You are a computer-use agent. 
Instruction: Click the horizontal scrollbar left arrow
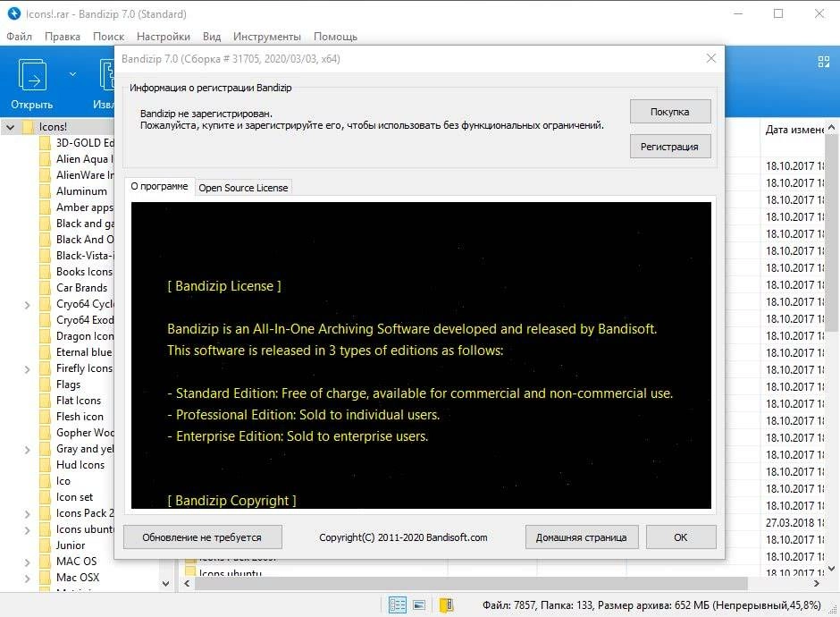187,583
